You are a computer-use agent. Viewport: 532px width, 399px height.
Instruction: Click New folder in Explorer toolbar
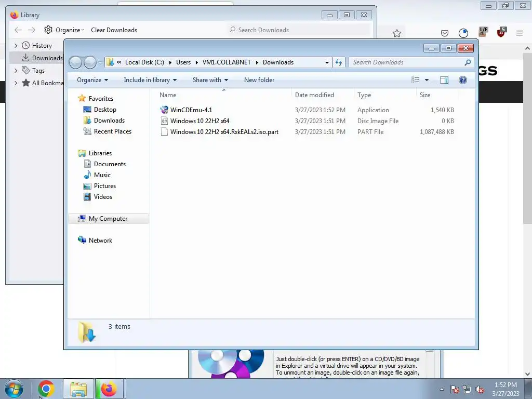click(x=259, y=80)
